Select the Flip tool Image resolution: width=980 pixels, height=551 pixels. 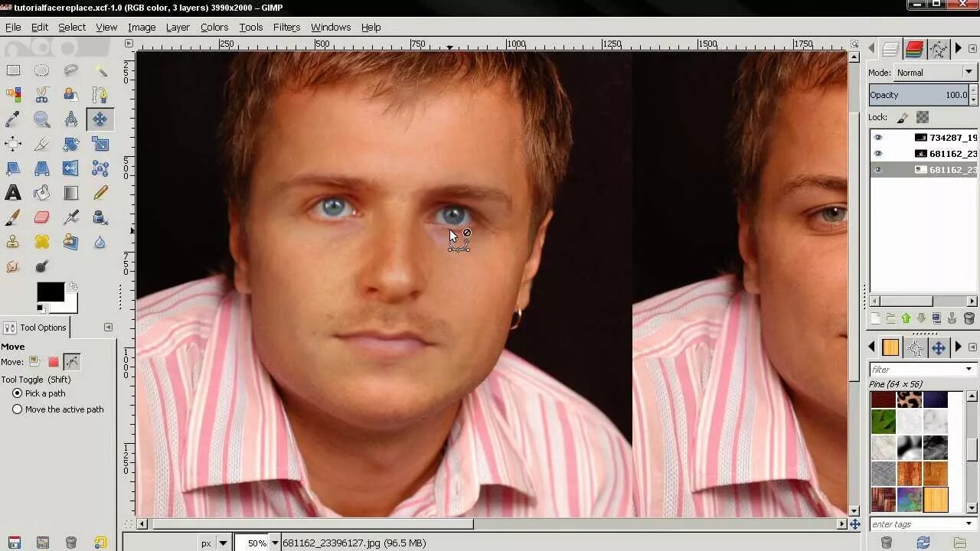point(71,168)
